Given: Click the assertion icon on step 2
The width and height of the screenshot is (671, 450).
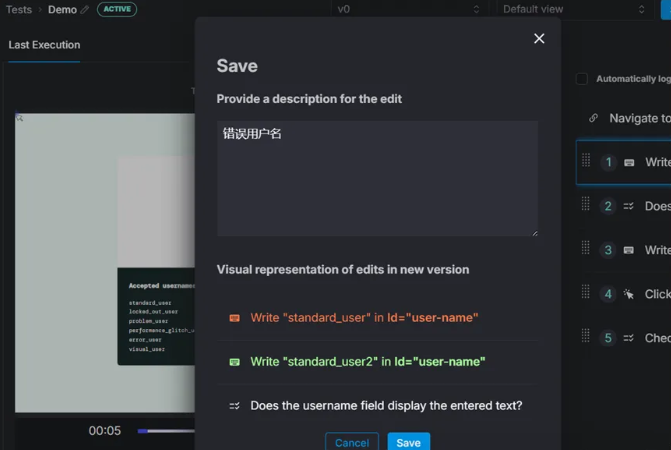Looking at the screenshot, I should (x=628, y=206).
